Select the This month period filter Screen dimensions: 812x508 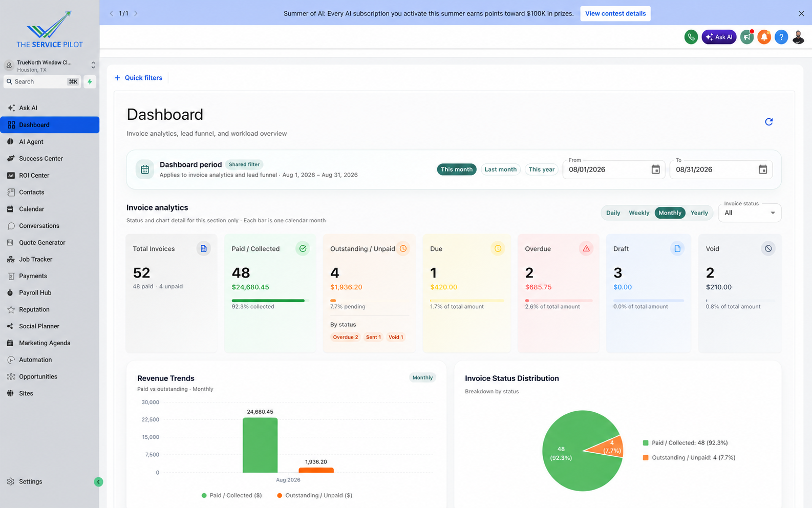tap(457, 170)
